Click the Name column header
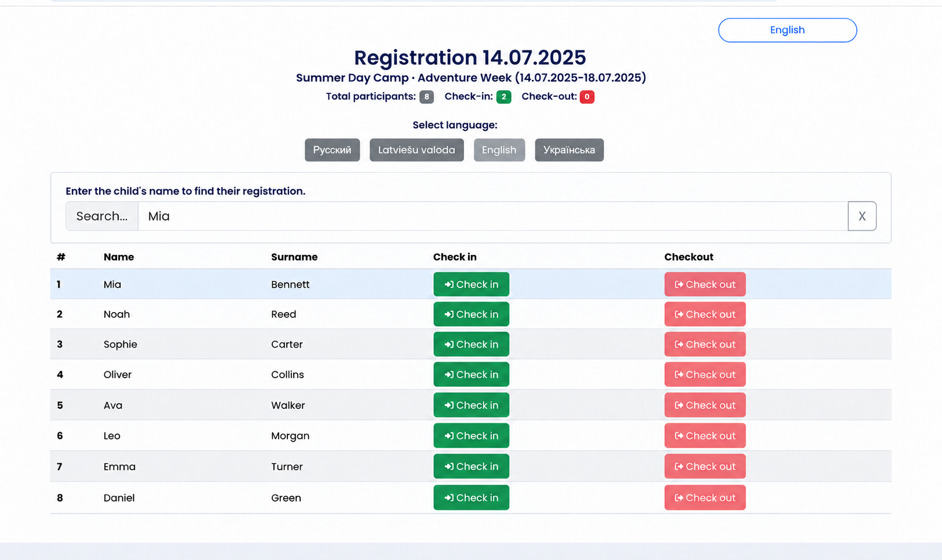Viewport: 942px width, 560px height. point(119,257)
